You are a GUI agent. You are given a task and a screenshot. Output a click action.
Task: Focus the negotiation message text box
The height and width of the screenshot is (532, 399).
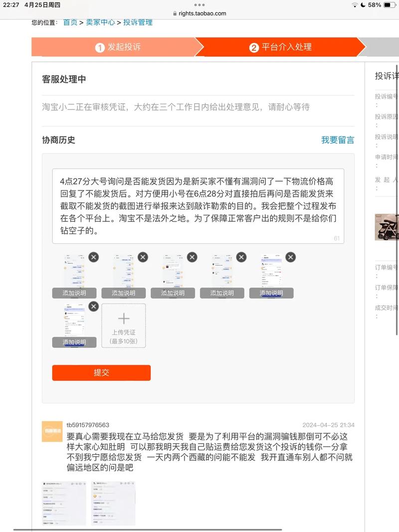(198, 206)
